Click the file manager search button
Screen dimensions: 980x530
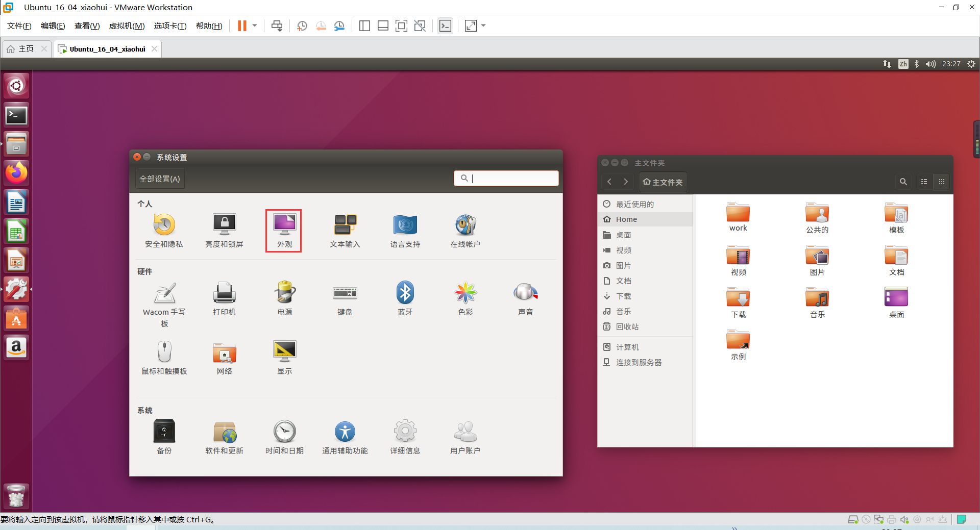[903, 182]
